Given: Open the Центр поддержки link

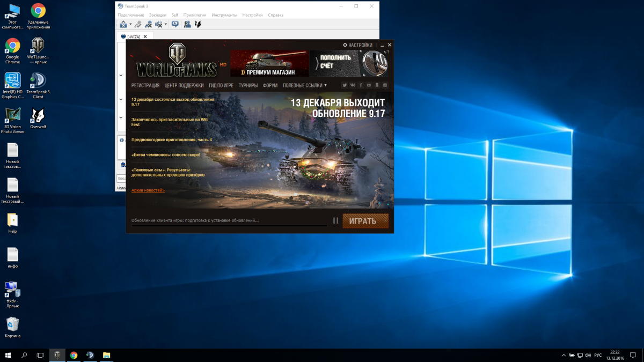Looking at the screenshot, I should [184, 85].
